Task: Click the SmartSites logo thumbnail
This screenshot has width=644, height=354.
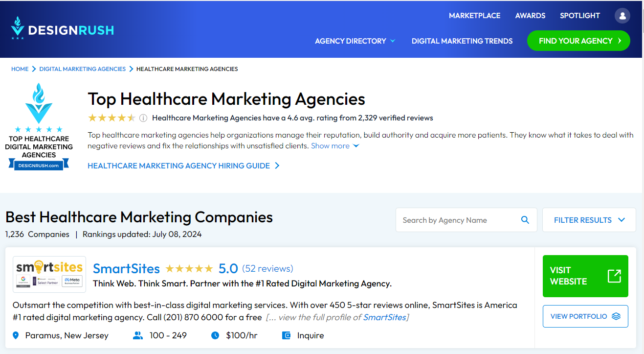Action: click(49, 274)
